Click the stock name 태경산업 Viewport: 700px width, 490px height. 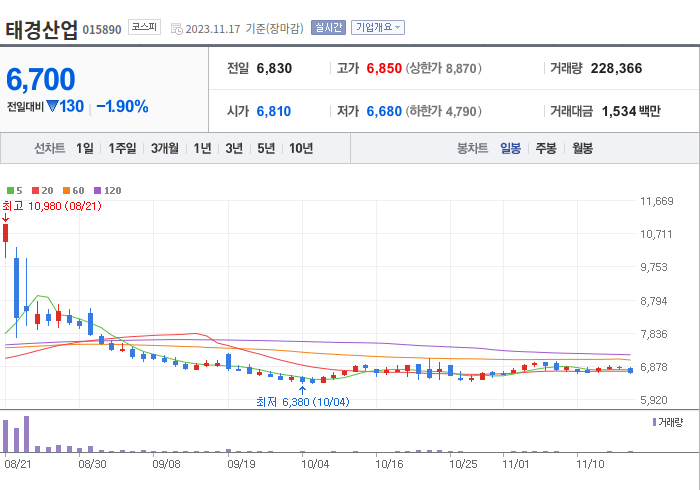(x=42, y=29)
